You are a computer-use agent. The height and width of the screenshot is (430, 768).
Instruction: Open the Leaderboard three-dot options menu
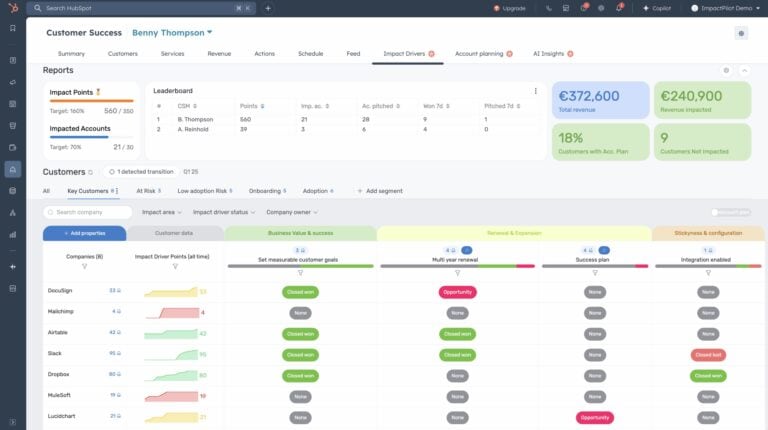(535, 91)
